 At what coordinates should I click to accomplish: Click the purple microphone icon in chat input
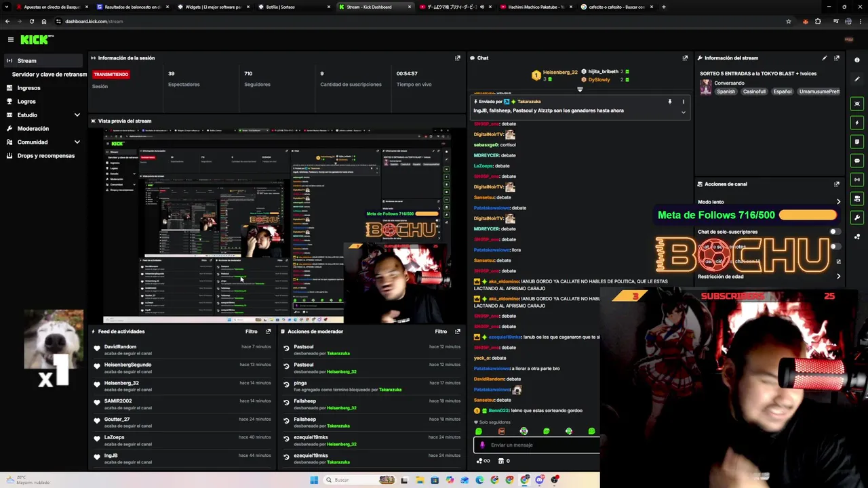click(x=482, y=445)
